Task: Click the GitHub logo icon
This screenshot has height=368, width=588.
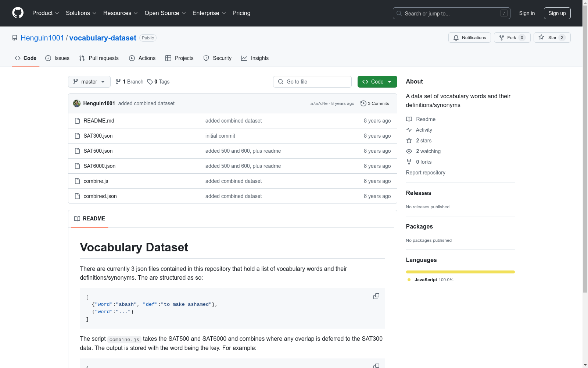Action: coord(18,13)
